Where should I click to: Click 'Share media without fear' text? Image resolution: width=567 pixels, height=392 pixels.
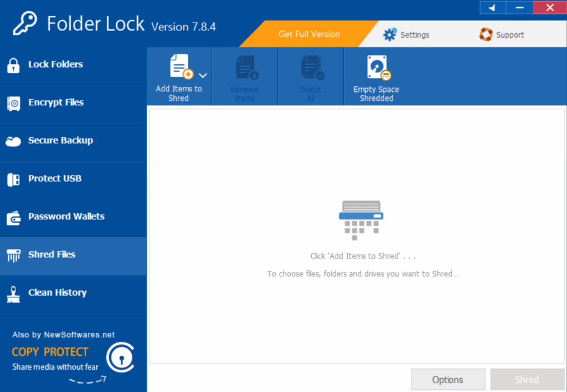[55, 367]
